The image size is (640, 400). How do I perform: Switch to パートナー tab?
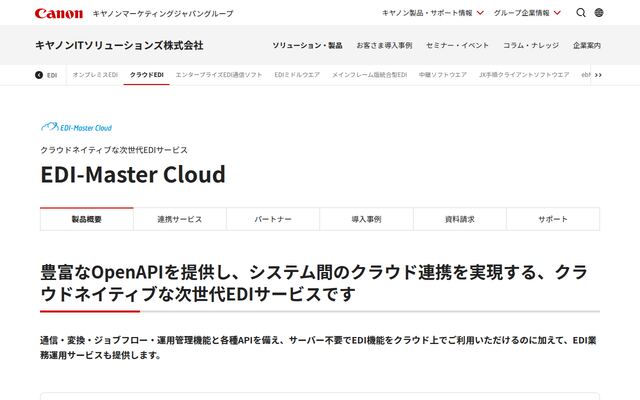tap(273, 219)
